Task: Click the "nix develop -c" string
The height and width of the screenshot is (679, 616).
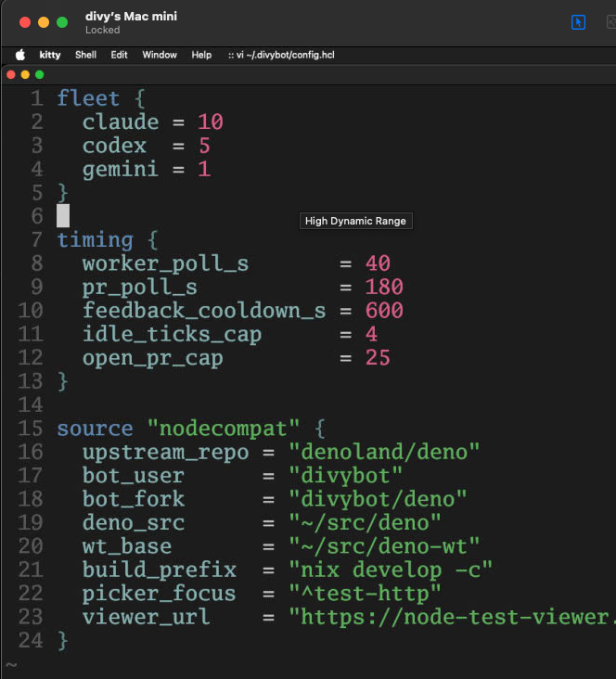Action: coord(391,570)
